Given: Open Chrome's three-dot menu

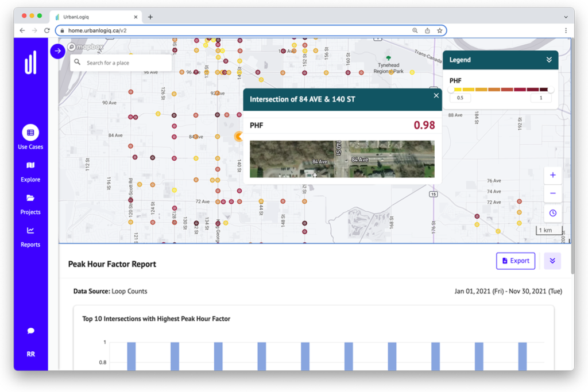Looking at the screenshot, I should (x=566, y=30).
